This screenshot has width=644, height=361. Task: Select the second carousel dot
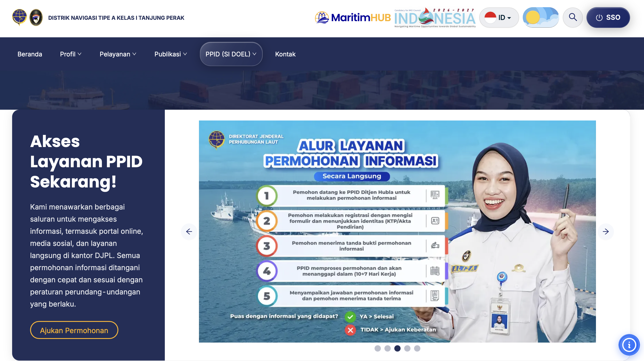click(x=387, y=348)
